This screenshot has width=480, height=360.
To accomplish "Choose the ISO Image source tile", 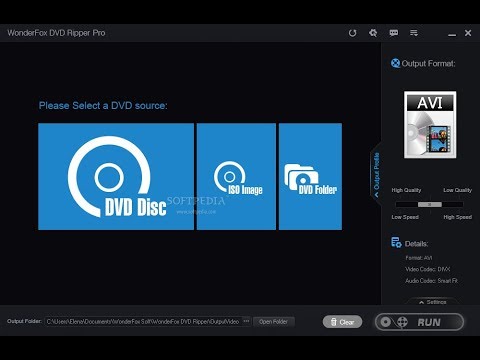I will pyautogui.click(x=236, y=176).
